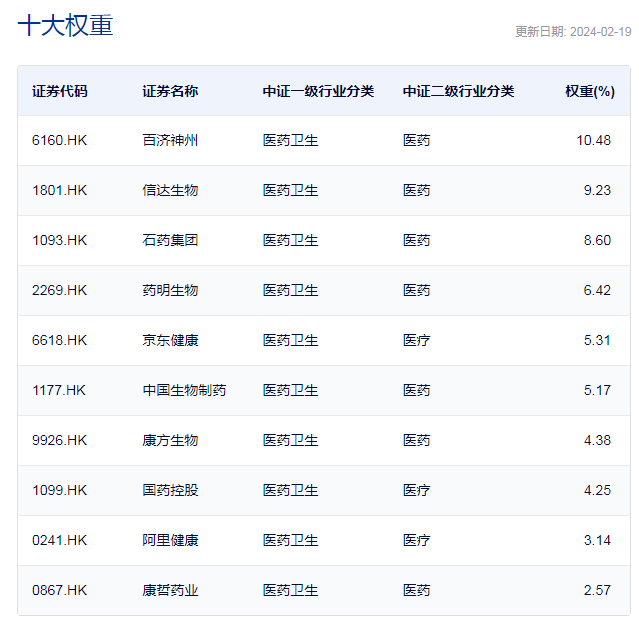Click 医药 in the 百济神州 row

[x=416, y=141]
